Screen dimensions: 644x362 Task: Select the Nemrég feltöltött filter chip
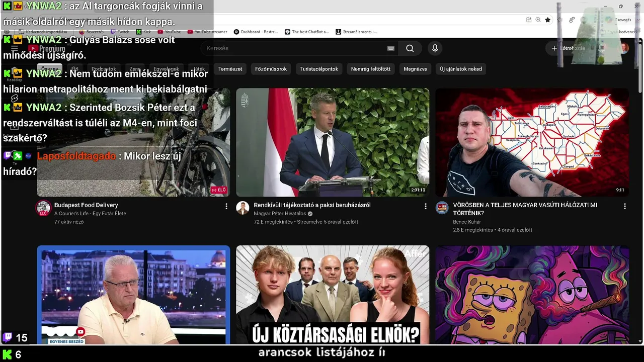coord(371,69)
